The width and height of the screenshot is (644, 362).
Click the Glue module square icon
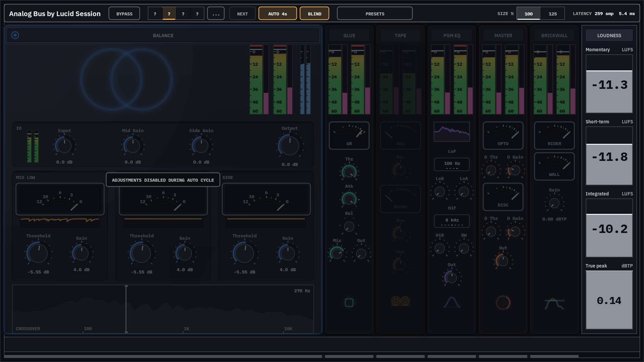click(x=349, y=303)
